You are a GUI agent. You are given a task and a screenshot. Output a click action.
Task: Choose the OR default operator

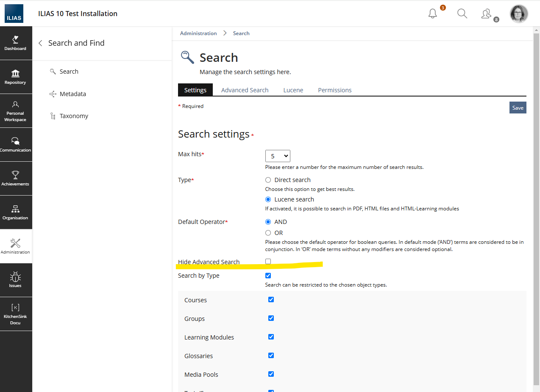pos(268,233)
